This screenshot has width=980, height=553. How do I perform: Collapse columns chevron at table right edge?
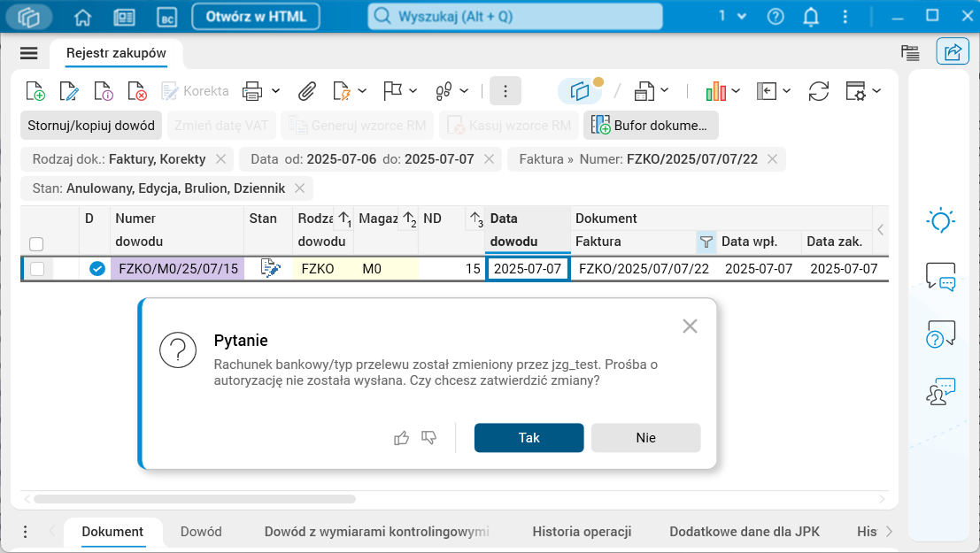(880, 230)
